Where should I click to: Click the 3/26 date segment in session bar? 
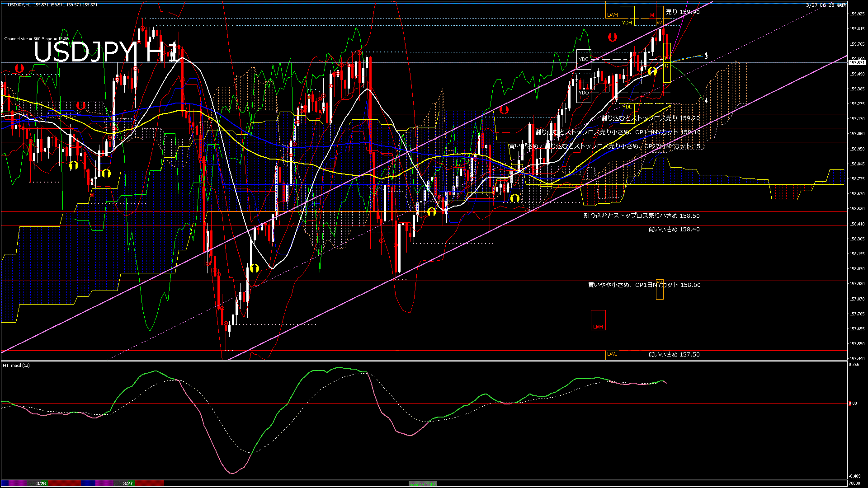pyautogui.click(x=41, y=483)
